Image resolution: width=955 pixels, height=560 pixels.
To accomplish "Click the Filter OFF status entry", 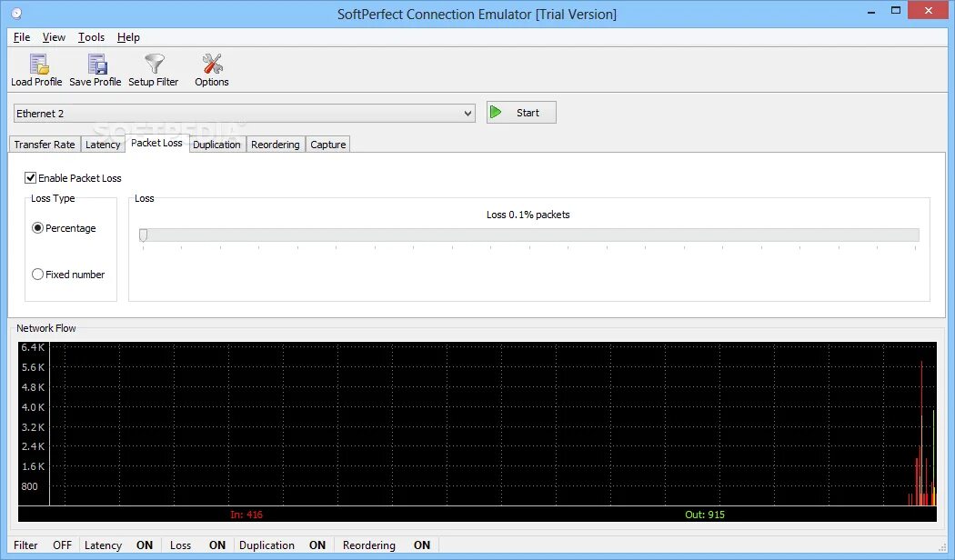I will click(43, 545).
